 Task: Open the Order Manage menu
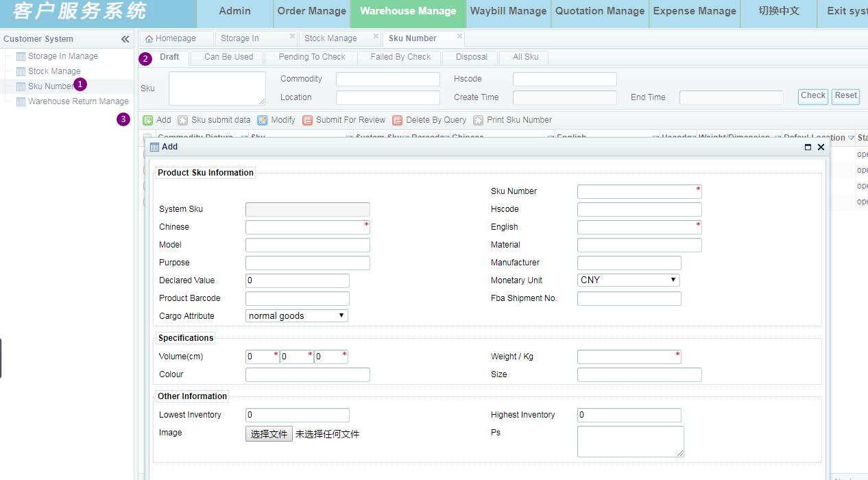click(x=311, y=11)
